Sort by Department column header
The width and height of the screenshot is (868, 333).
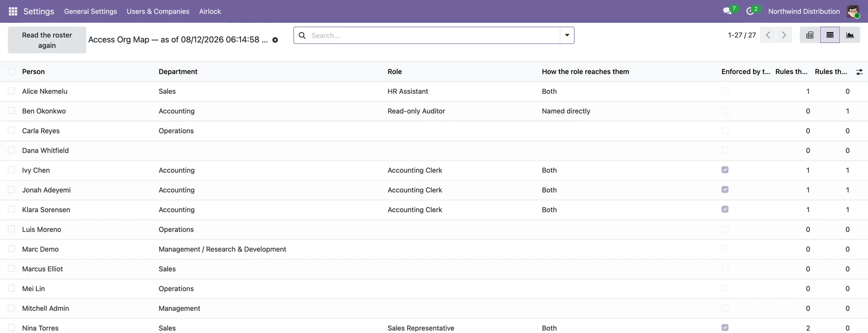point(178,72)
